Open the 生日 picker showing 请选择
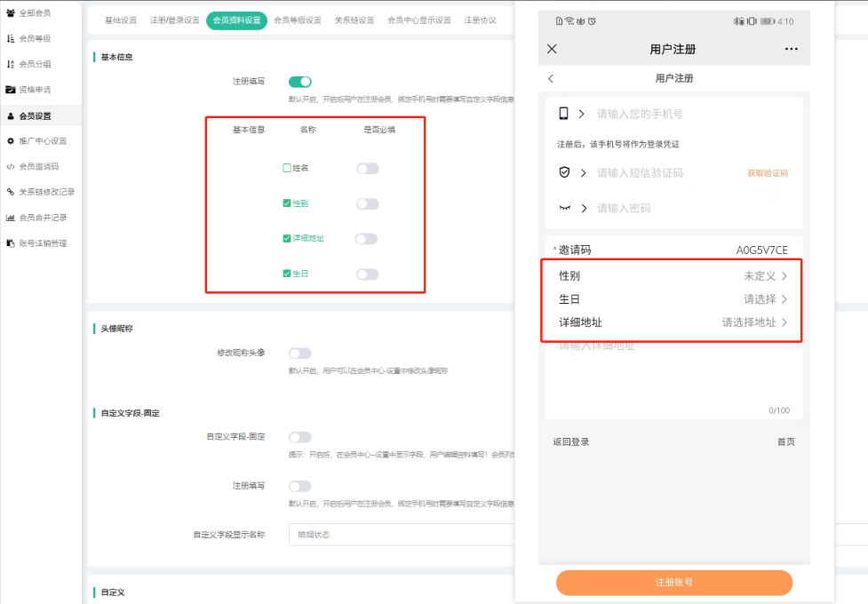This screenshot has width=868, height=604. click(764, 299)
